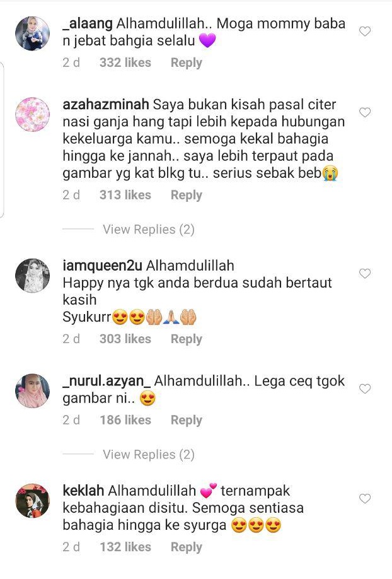Expand View Replies (2) under azahazminah
This screenshot has height=579, width=392.
(148, 230)
